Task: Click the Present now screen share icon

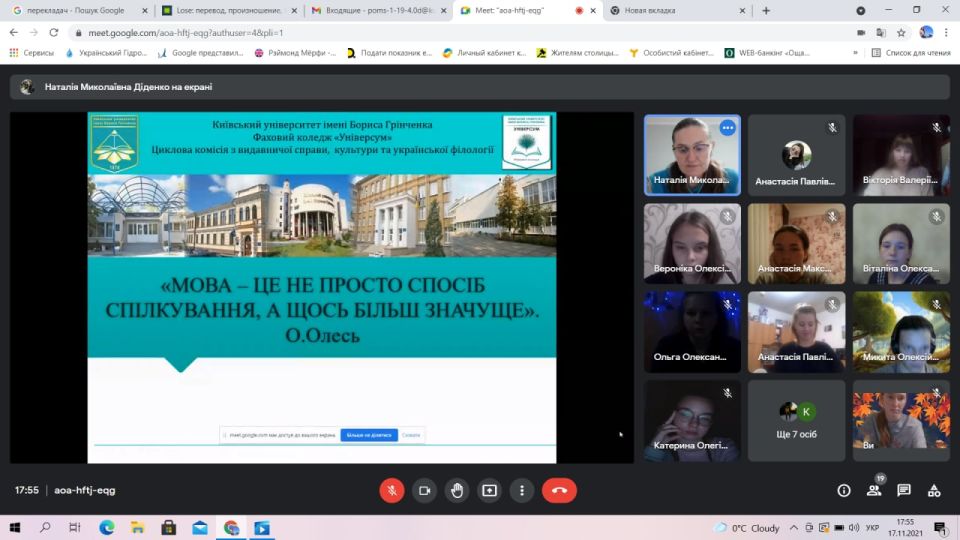Action: [489, 490]
